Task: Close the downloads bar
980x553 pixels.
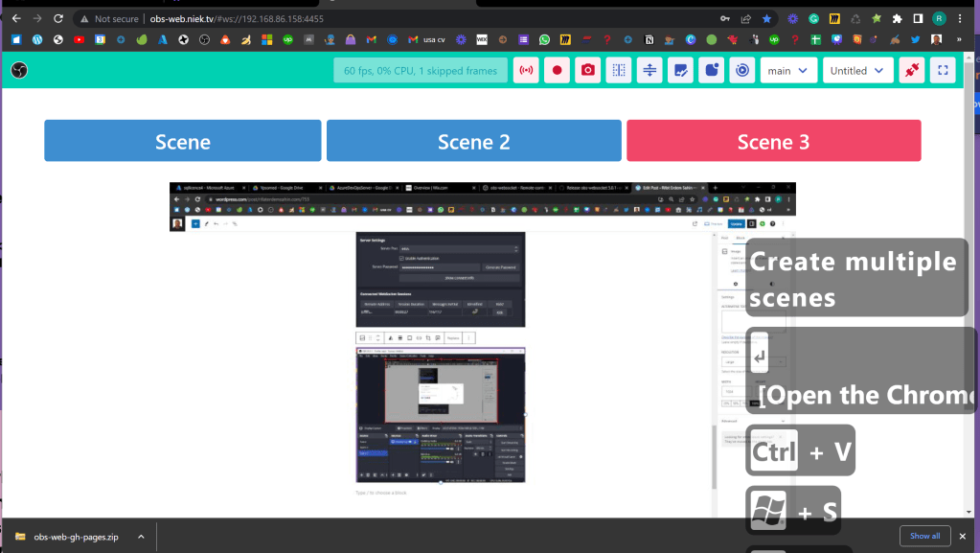Action: pos(963,536)
